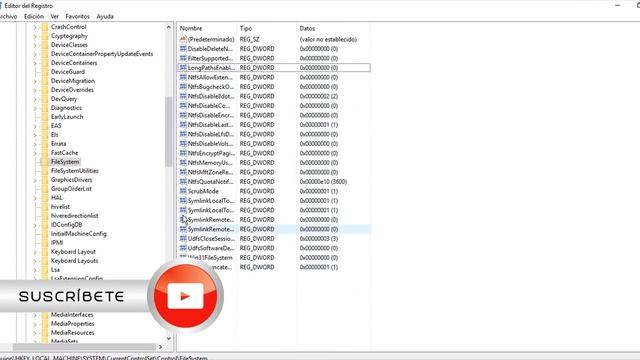Select the DeviceGuard folder icon
Viewport: 640px width, 360px height.
pos(44,72)
